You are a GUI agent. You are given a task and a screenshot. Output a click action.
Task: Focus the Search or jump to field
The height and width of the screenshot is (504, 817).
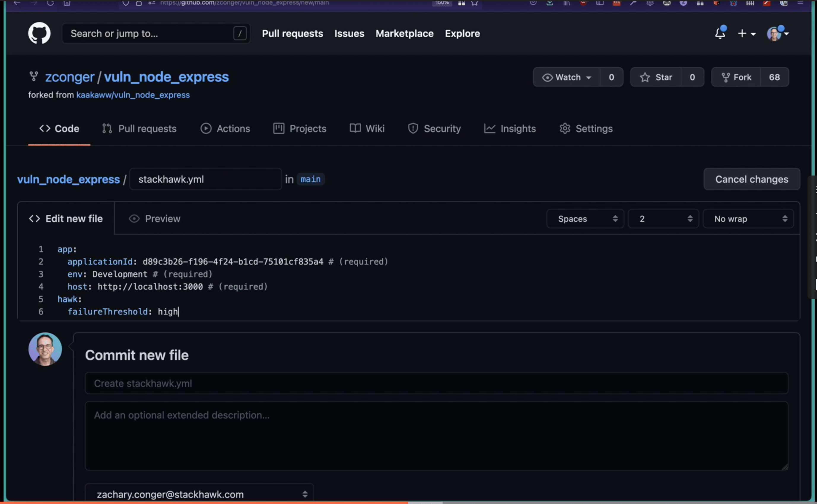coord(156,33)
